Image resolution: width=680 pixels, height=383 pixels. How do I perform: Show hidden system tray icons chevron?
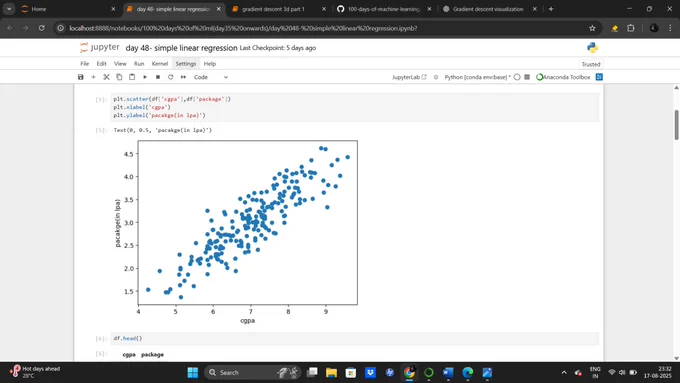[x=564, y=373]
